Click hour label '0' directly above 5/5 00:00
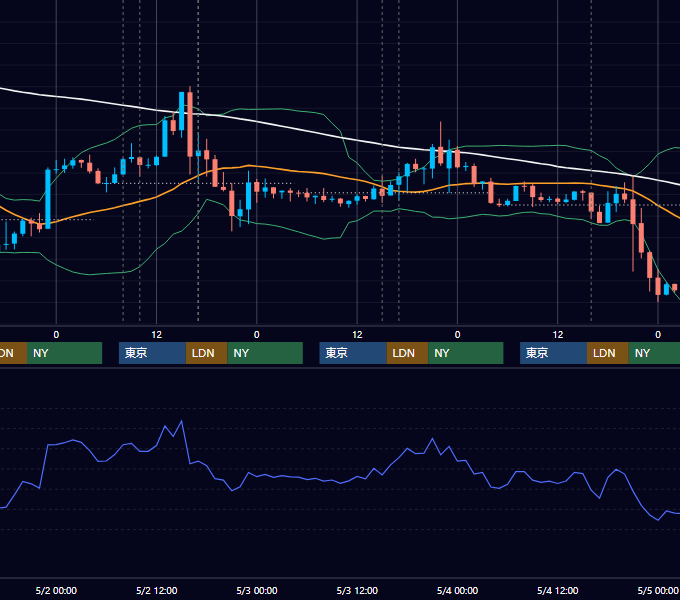This screenshot has width=680, height=600. (658, 335)
